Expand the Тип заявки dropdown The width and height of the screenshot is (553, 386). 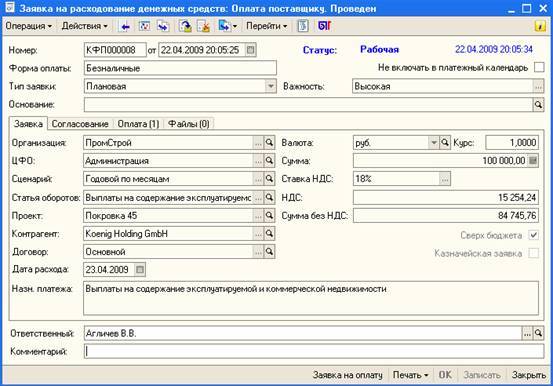[271, 86]
